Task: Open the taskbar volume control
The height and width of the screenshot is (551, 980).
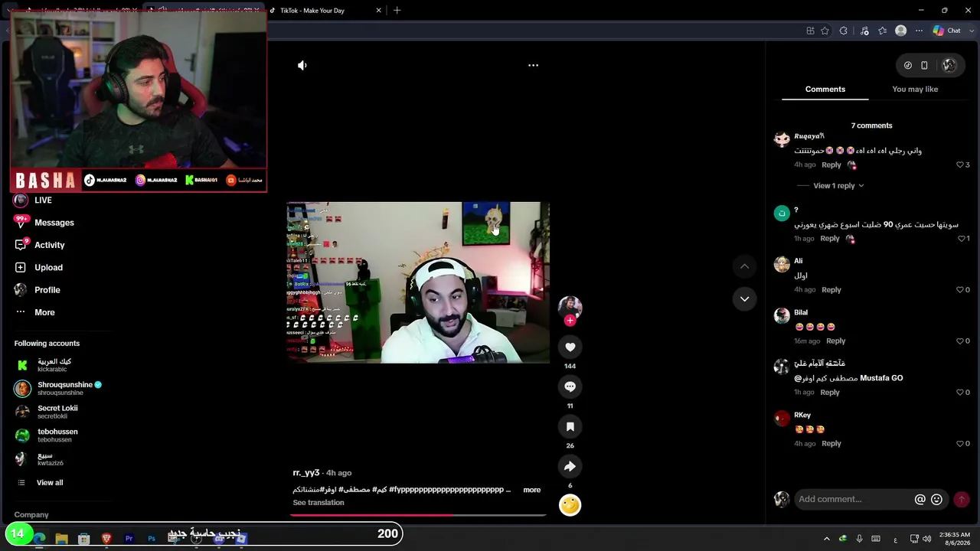Action: pyautogui.click(x=927, y=539)
